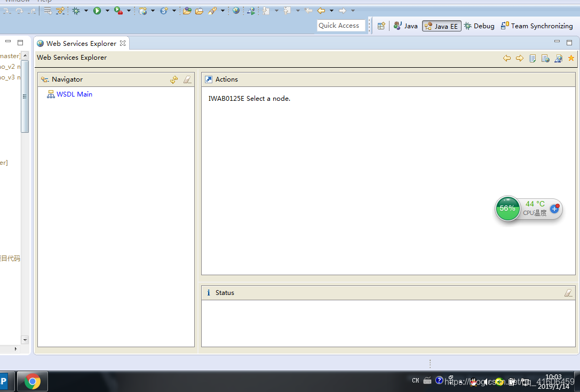The height and width of the screenshot is (392, 580).
Task: Click the Favorites star icon
Action: [x=571, y=58]
